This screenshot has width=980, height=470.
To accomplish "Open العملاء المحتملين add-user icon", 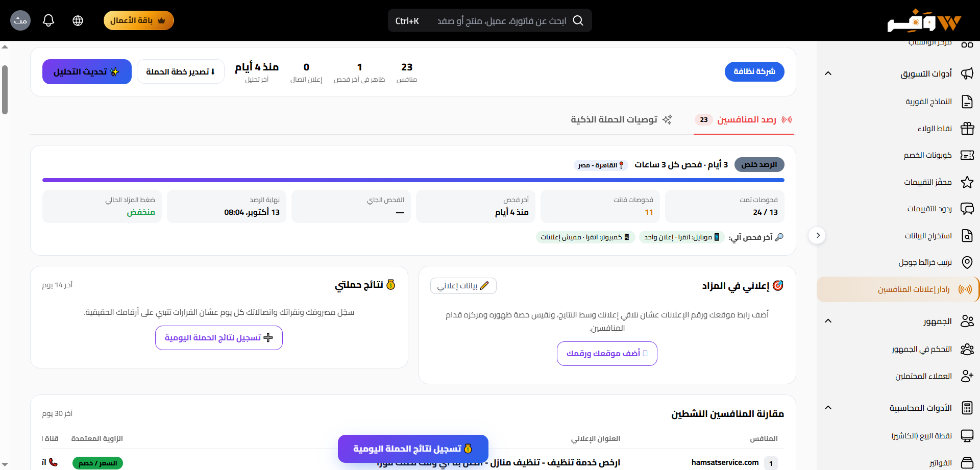I will point(967,376).
